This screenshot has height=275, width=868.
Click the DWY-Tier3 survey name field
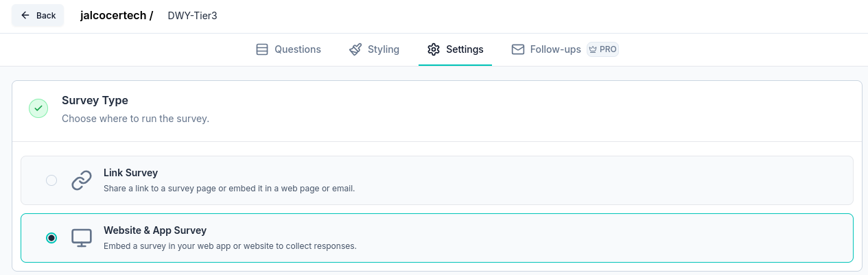point(192,15)
